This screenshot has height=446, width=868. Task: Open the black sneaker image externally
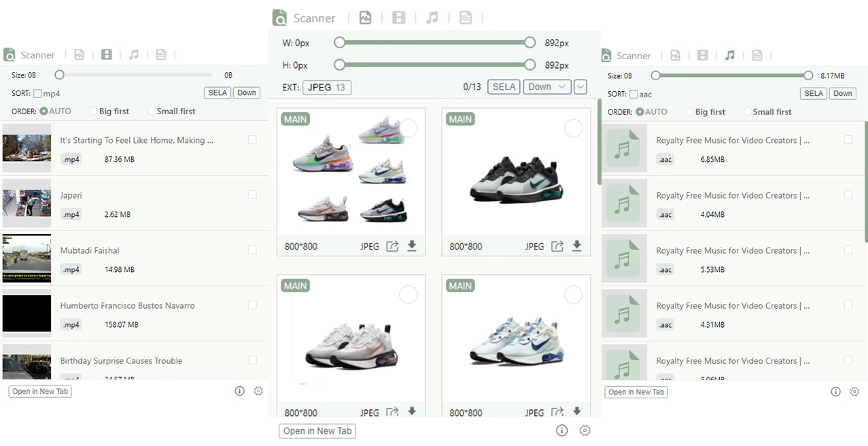click(557, 246)
